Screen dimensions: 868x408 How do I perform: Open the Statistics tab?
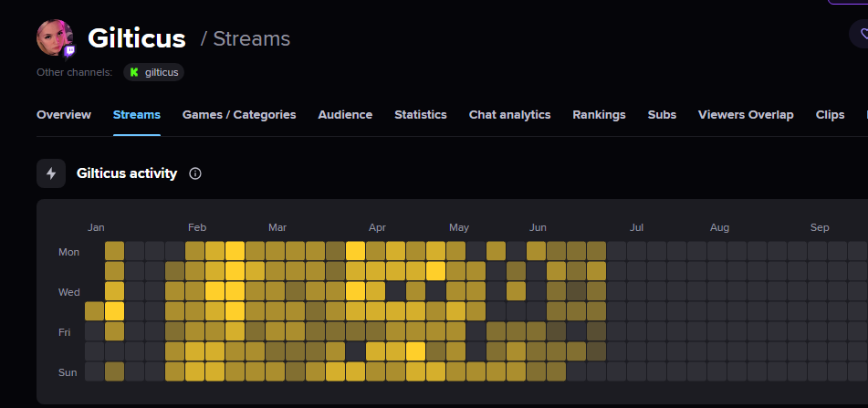click(421, 115)
